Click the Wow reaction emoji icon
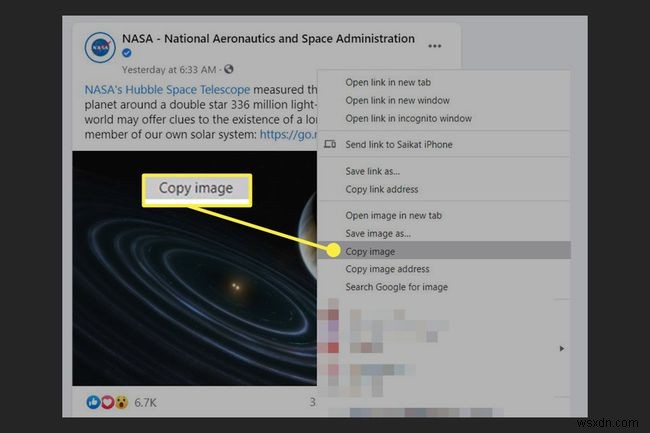The height and width of the screenshot is (433, 650). (x=121, y=403)
